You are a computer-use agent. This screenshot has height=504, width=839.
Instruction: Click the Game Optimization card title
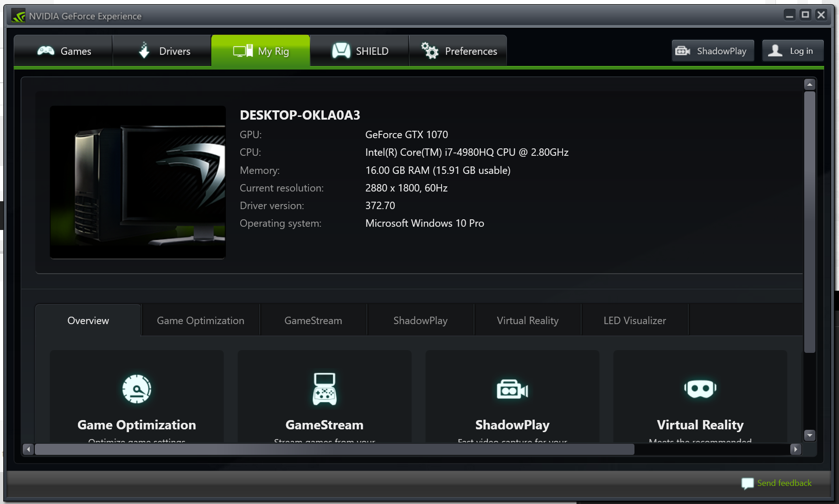(137, 425)
